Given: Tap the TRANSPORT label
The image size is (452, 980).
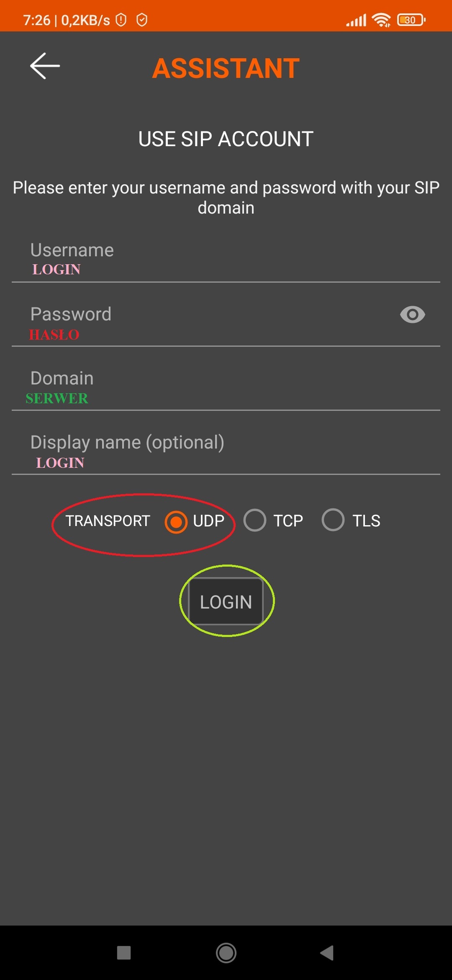Looking at the screenshot, I should pyautogui.click(x=108, y=521).
